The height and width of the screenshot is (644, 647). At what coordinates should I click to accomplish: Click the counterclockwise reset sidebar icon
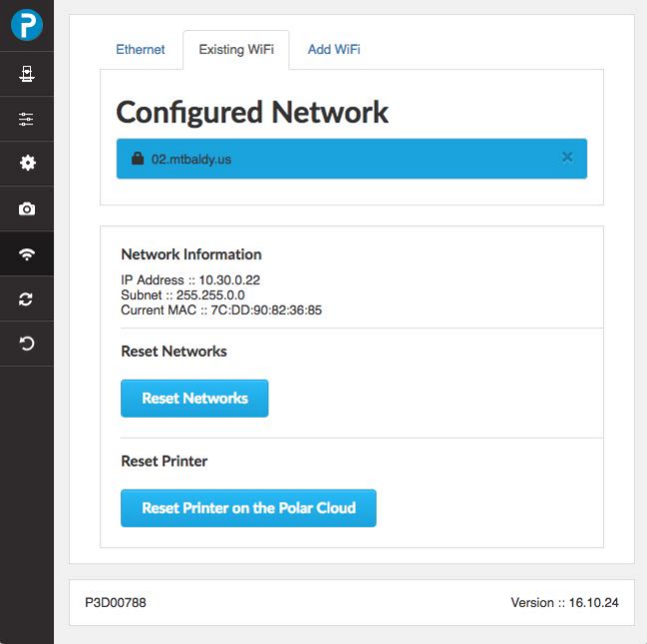[27, 344]
